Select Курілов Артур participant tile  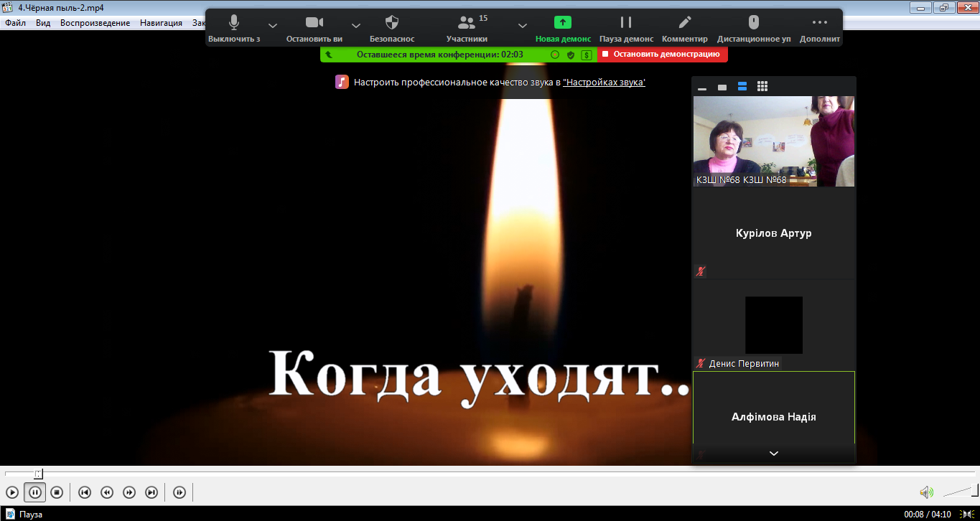774,233
